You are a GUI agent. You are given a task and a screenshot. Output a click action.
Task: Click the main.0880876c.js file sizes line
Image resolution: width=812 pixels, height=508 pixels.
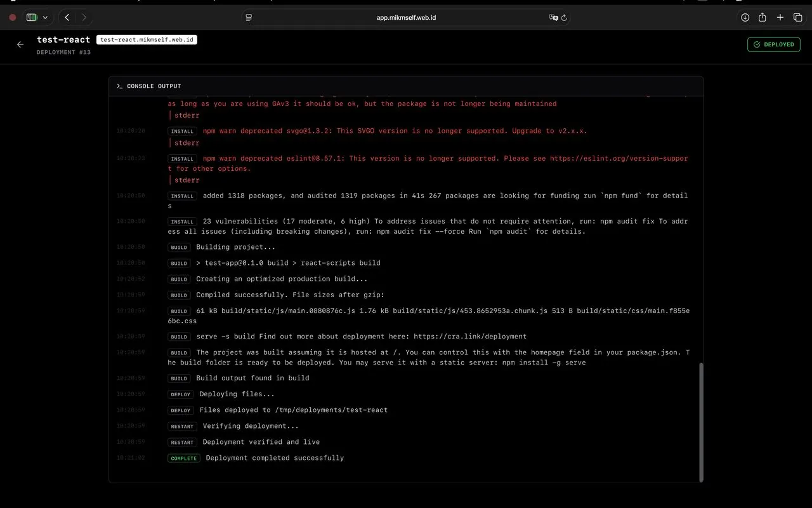click(428, 316)
